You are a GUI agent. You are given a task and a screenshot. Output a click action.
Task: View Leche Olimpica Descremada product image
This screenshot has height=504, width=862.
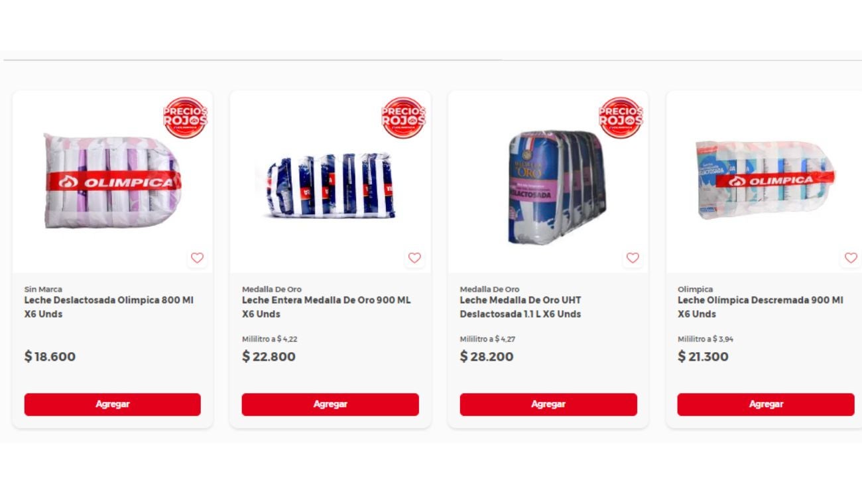(765, 180)
